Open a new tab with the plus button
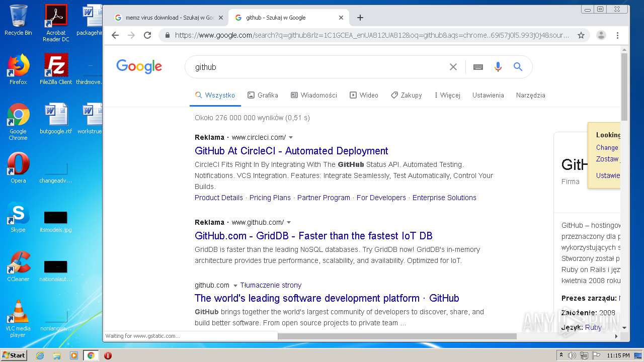Viewport: 644px width, 362px height. (360, 18)
